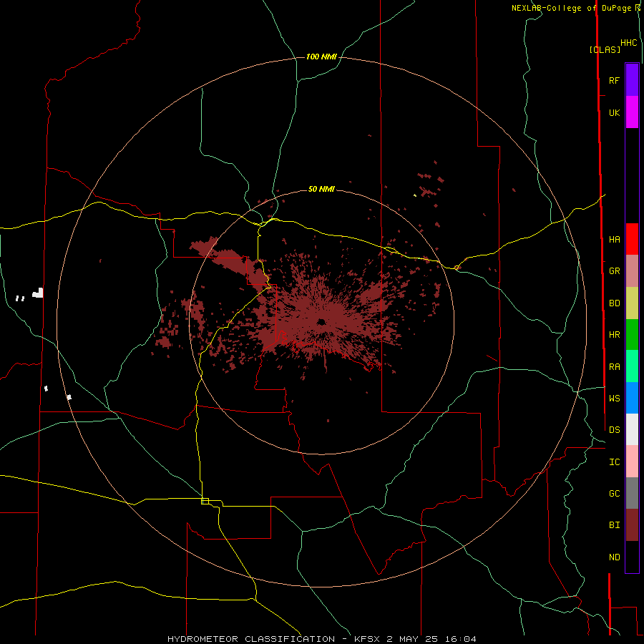
Task: Click the small yellow echo pixel near 50 NMI
Action: [415, 195]
